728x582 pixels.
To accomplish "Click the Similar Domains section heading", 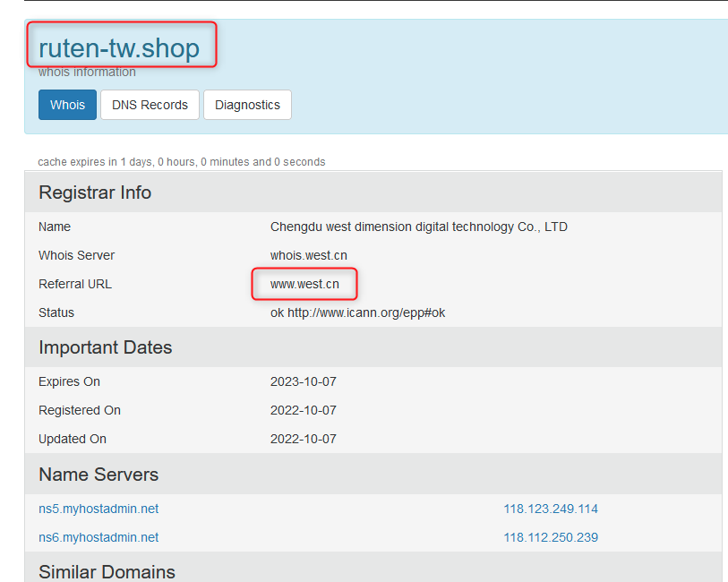I will pos(107,572).
